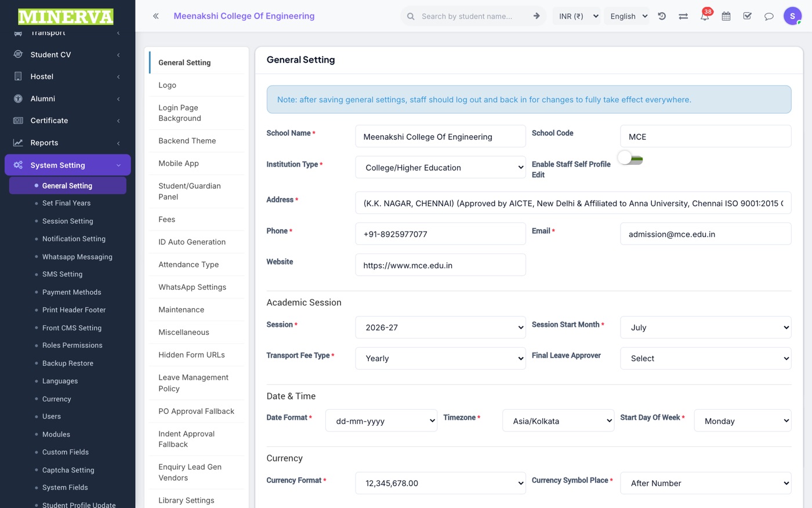The height and width of the screenshot is (508, 812).
Task: Open Backup Restore in sidebar
Action: (67, 363)
